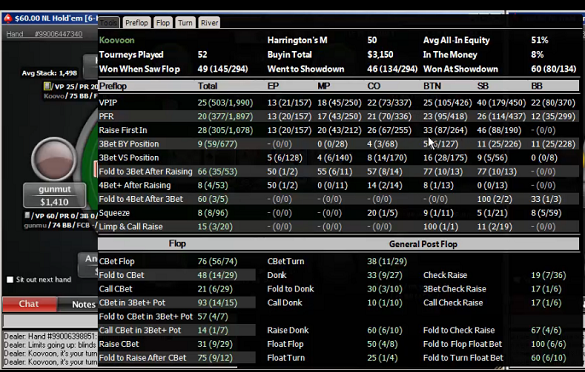Click the Fold to Check Raise value 67 (4/6)
The image size is (585, 372).
(546, 331)
